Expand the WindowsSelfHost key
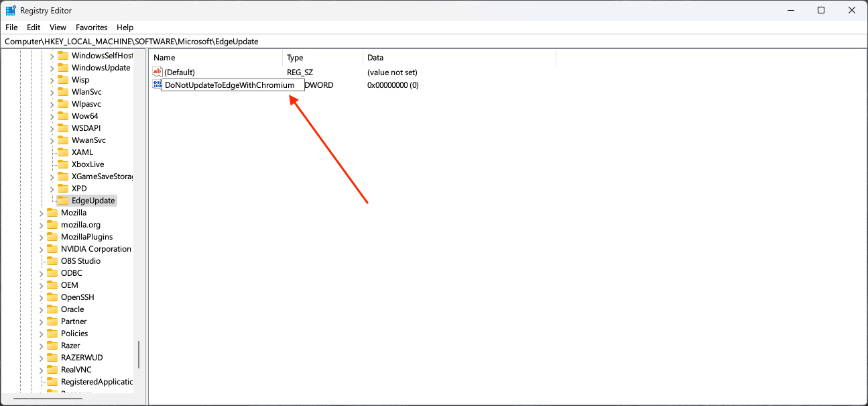Viewport: 868px width, 406px height. pyautogui.click(x=52, y=56)
